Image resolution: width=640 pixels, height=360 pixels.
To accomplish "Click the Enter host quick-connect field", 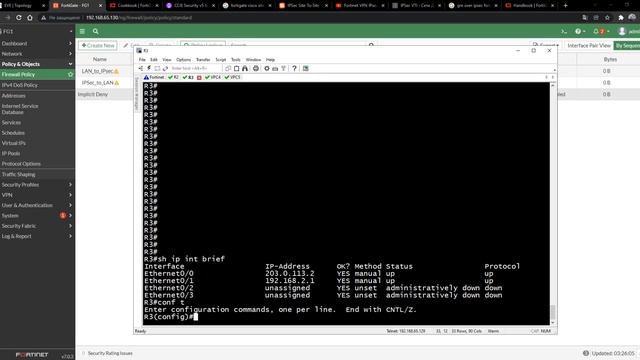I will point(195,68).
